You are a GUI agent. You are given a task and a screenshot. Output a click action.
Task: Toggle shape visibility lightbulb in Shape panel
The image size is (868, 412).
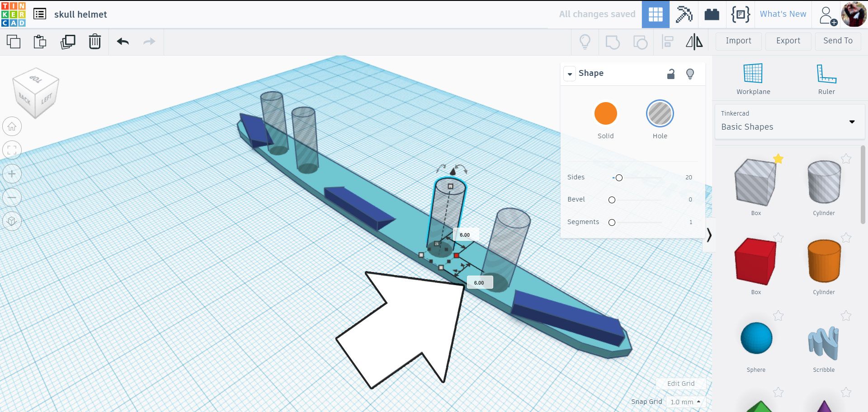pyautogui.click(x=690, y=74)
